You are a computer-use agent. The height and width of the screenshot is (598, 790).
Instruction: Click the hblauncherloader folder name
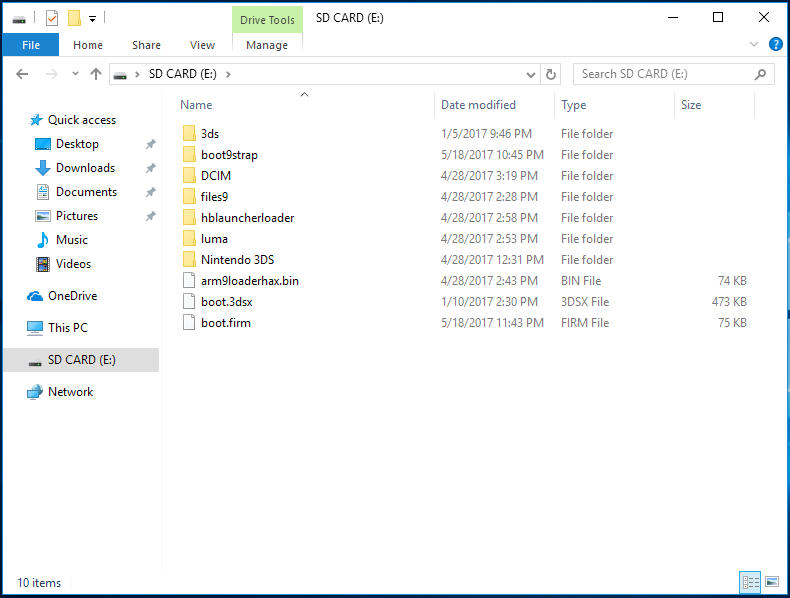click(247, 218)
